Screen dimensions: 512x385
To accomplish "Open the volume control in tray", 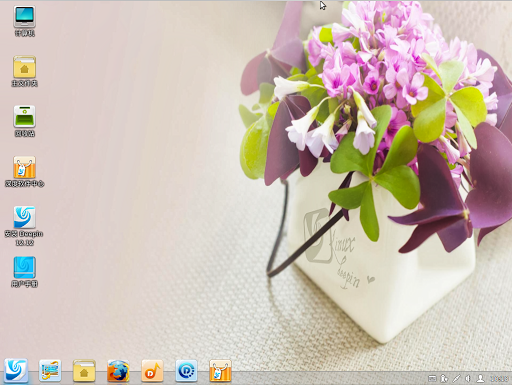I will 468,378.
